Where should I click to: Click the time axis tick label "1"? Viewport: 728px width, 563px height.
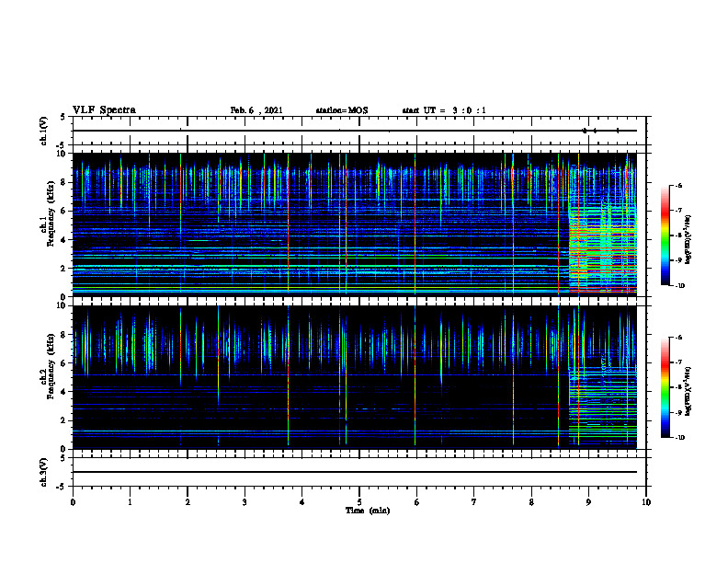pyautogui.click(x=130, y=502)
